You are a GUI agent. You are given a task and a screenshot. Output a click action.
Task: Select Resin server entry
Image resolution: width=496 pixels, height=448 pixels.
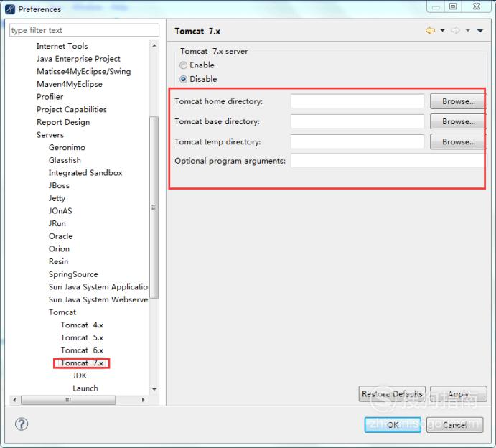click(x=59, y=261)
